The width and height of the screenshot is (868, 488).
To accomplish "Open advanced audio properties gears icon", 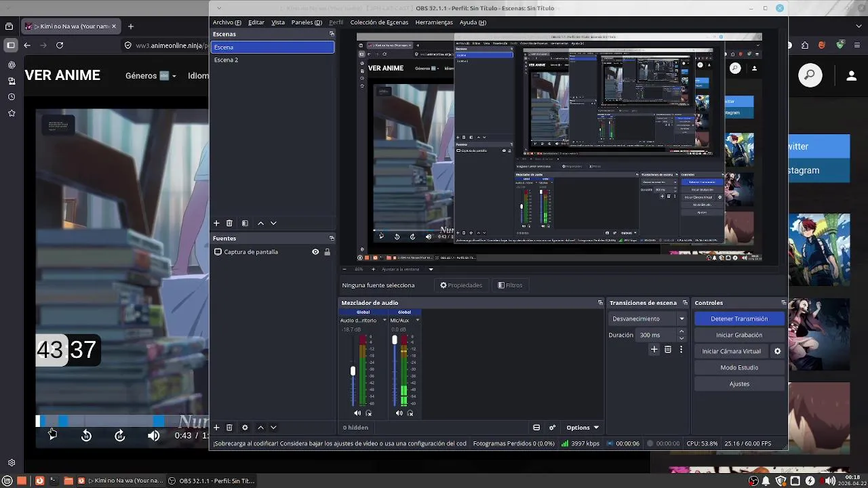I will (x=552, y=428).
